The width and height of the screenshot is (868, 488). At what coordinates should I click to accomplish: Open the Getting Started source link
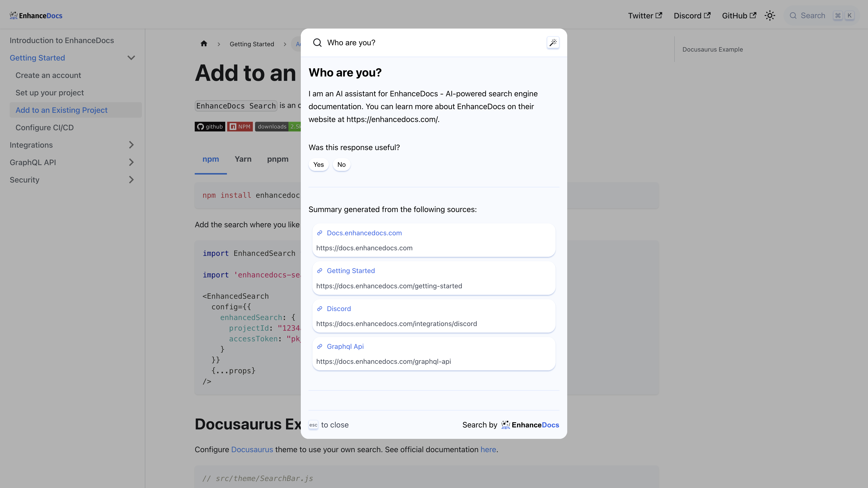pyautogui.click(x=351, y=271)
